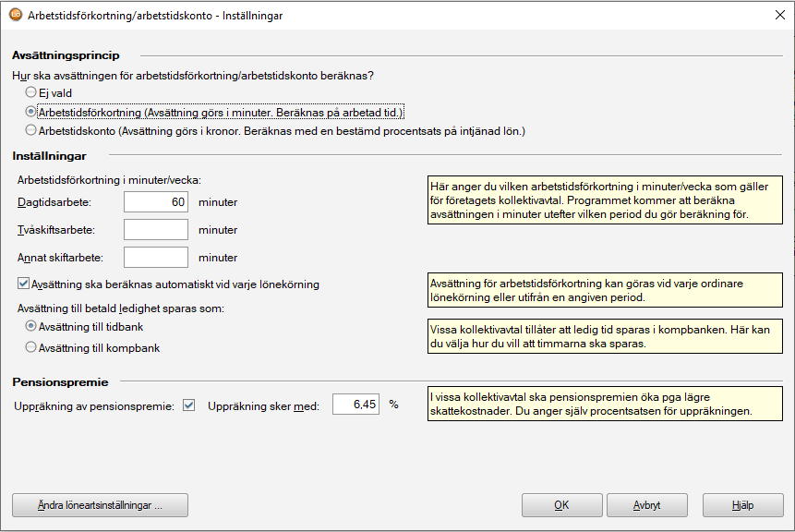Image resolution: width=795 pixels, height=532 pixels.
Task: Close the Inställningar dialog window
Action: pyautogui.click(x=772, y=16)
